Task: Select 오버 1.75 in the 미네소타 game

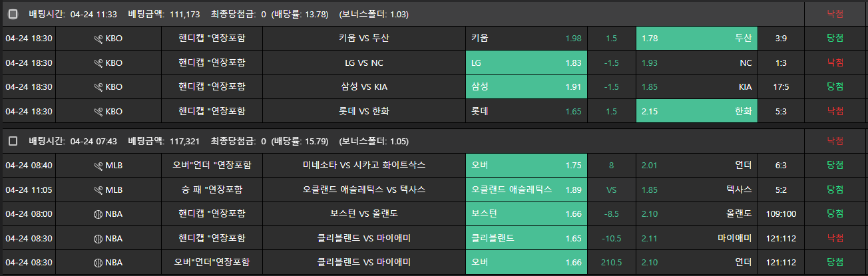Action: coord(527,165)
